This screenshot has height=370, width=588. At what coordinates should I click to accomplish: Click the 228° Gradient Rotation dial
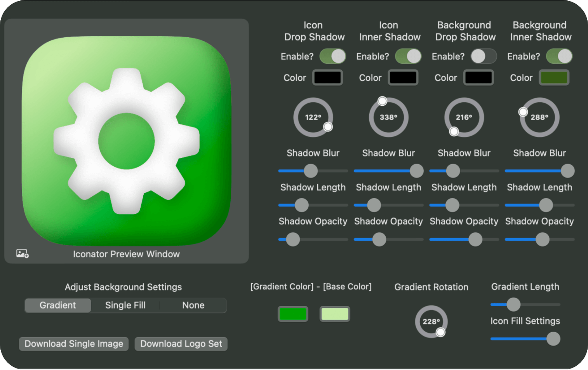[x=431, y=322]
